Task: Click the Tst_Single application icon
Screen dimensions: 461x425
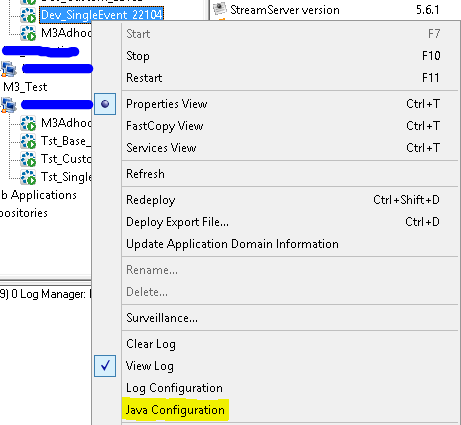Action: (28, 177)
